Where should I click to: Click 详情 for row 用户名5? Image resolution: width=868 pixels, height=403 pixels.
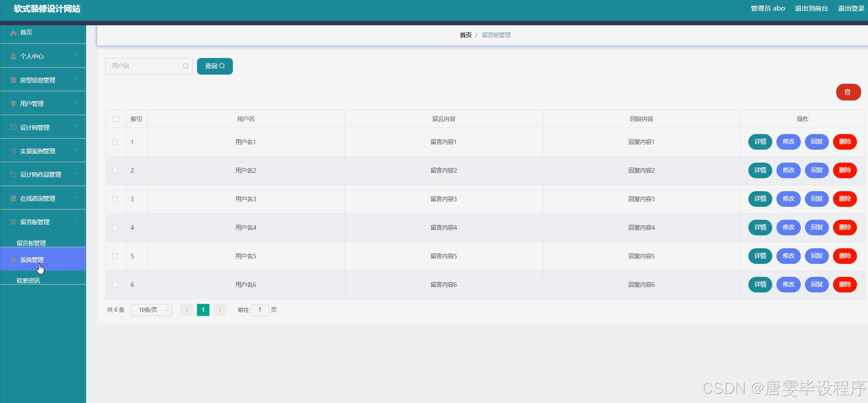(x=760, y=256)
